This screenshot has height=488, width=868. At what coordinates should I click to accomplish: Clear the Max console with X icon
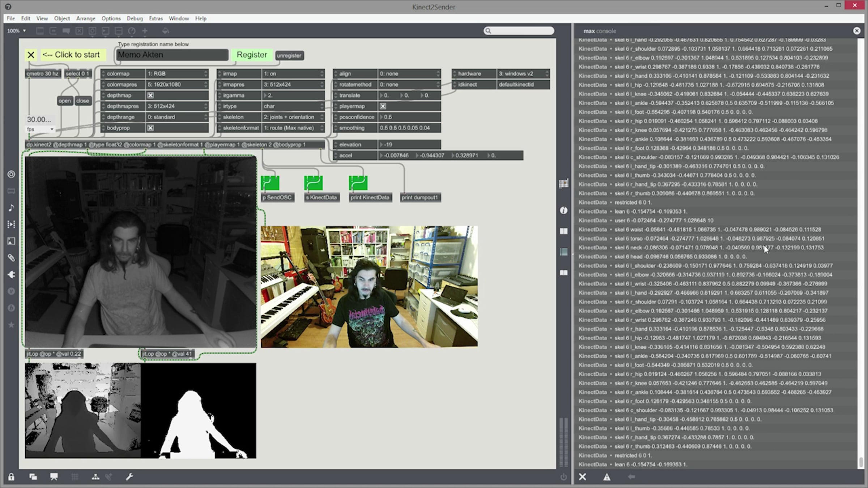[x=582, y=477]
